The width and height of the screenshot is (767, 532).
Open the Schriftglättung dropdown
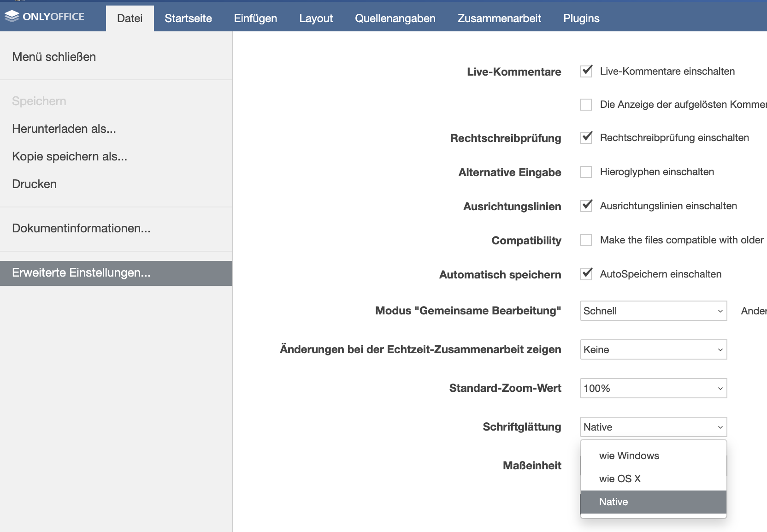[653, 427]
